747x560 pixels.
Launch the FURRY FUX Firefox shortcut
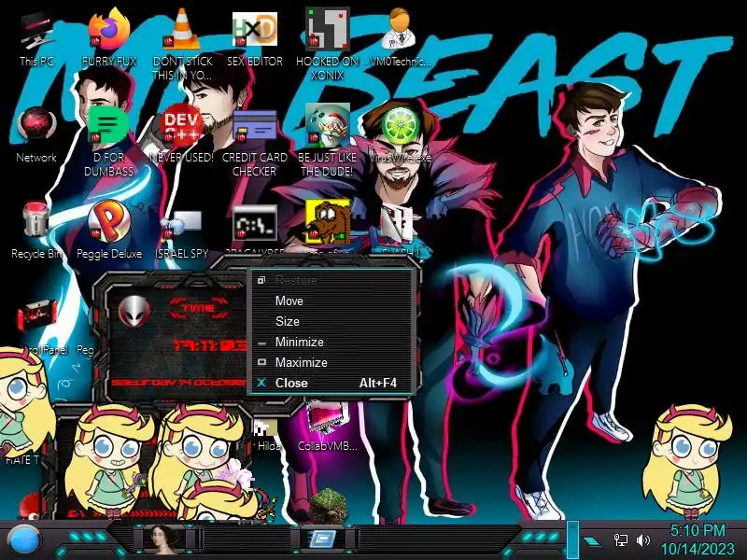pos(109,38)
